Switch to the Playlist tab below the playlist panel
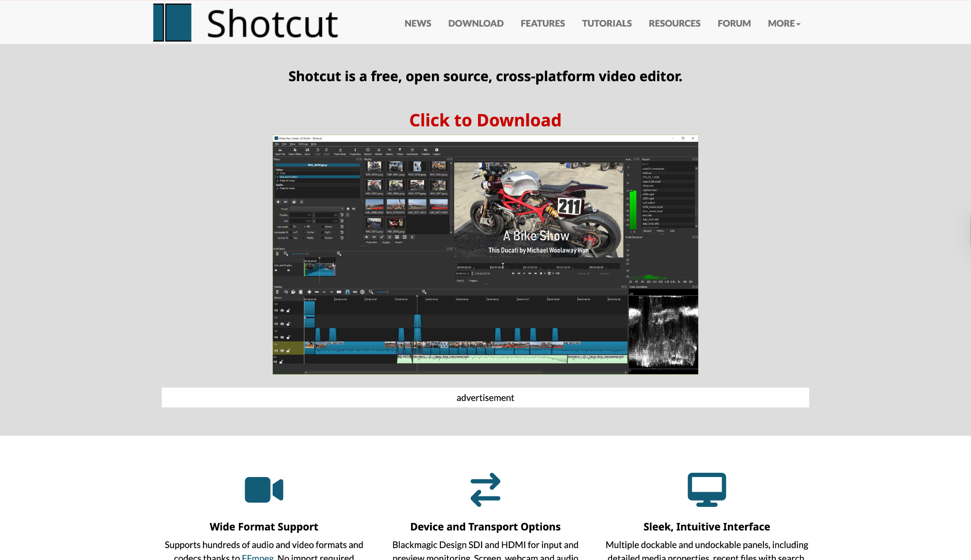The height and width of the screenshot is (560, 971). pyautogui.click(x=386, y=242)
